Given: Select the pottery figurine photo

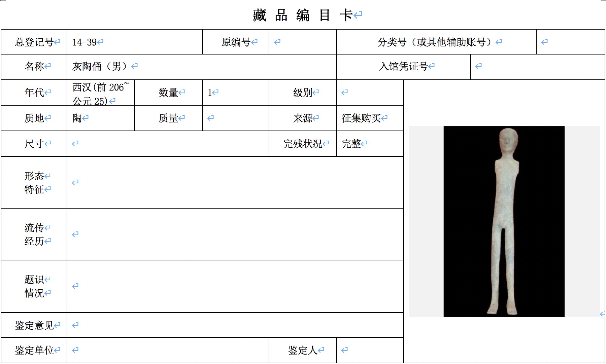Looking at the screenshot, I should [504, 221].
